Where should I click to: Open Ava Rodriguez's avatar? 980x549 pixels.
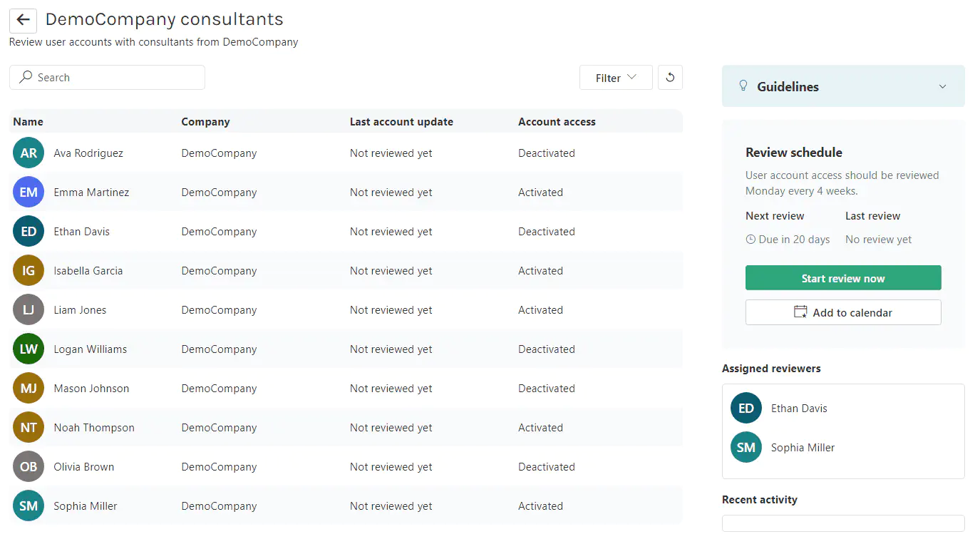(x=28, y=153)
